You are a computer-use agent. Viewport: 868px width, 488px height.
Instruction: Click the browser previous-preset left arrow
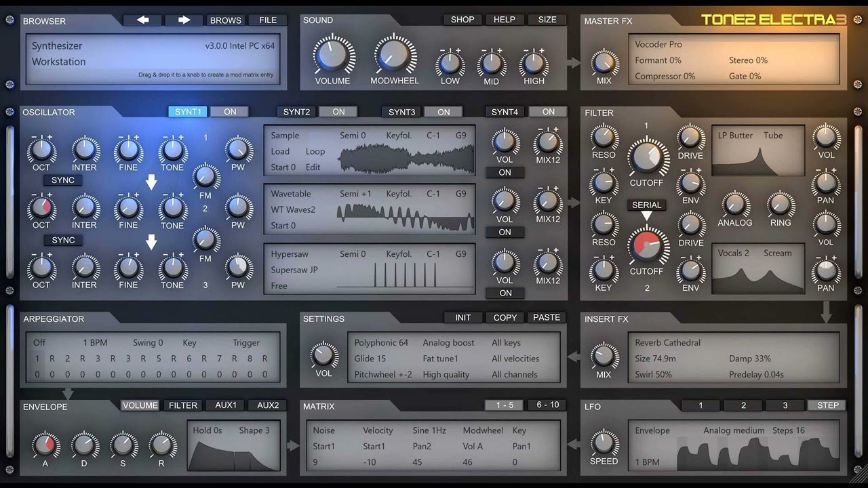142,20
